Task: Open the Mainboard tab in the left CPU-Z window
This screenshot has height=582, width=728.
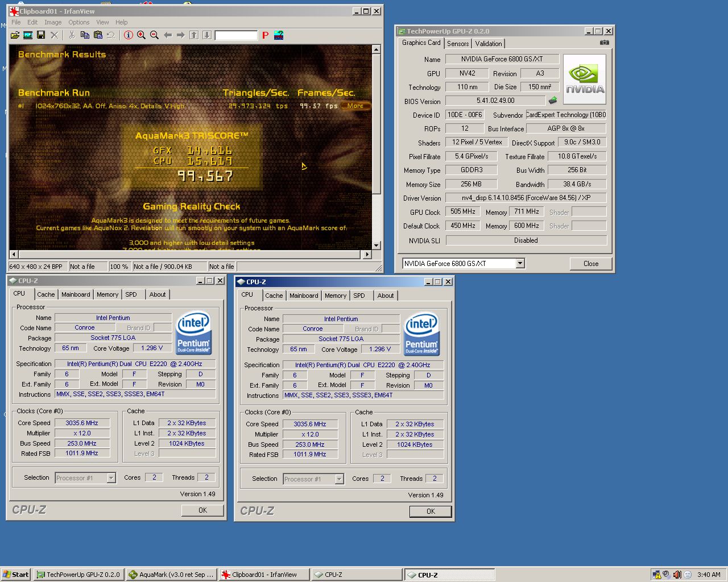Action: coord(76,294)
